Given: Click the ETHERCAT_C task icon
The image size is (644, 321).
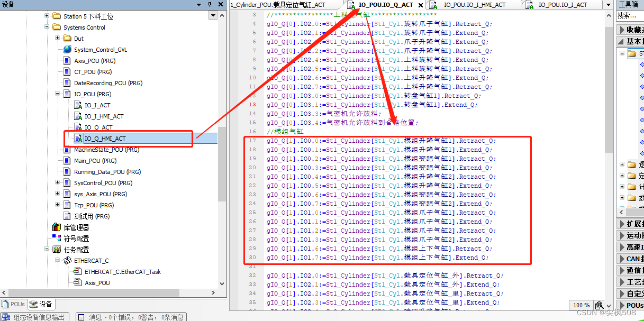Looking at the screenshot, I should point(67,260).
